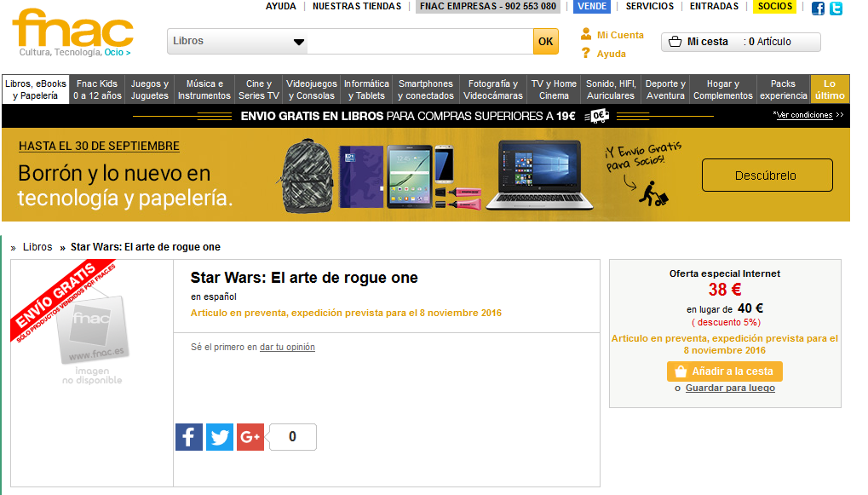Select Música e Instrumentos tab
Screen dimensions: 868x495
coord(204,89)
